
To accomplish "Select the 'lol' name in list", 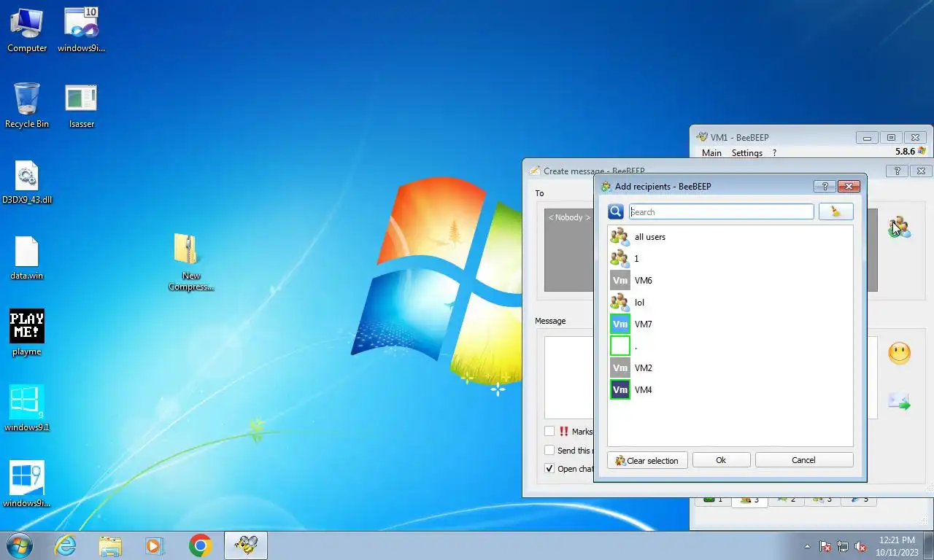I will [x=640, y=303].
